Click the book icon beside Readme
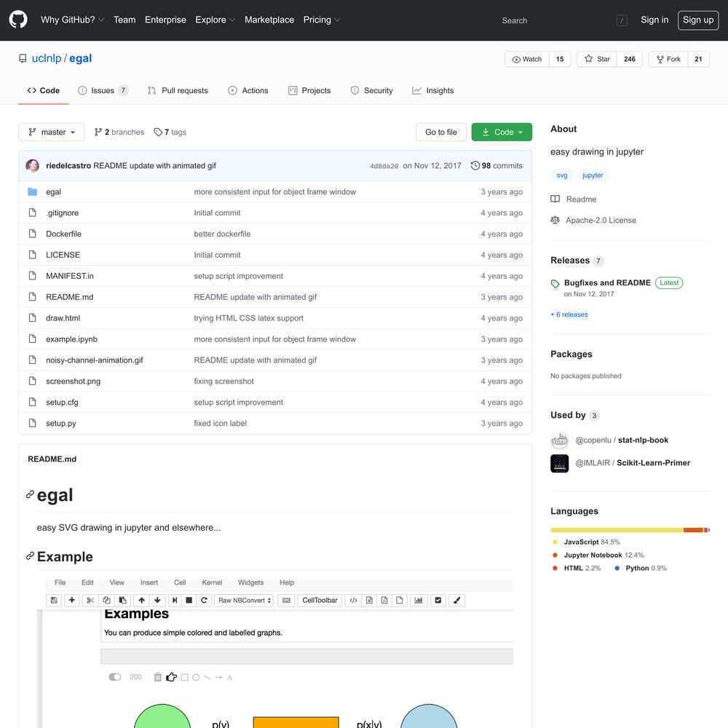The width and height of the screenshot is (728, 728). [555, 199]
